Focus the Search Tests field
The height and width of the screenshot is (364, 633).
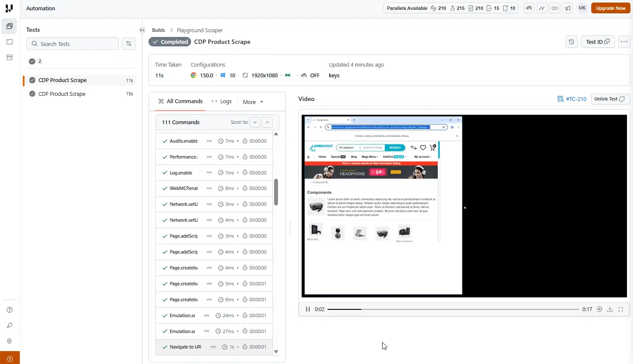pos(72,44)
